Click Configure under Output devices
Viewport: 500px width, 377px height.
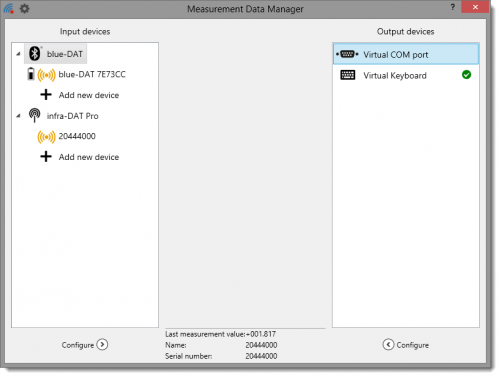tap(406, 345)
